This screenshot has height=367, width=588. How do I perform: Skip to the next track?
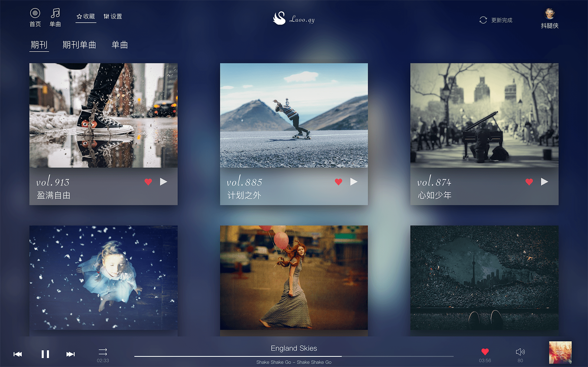tap(71, 354)
